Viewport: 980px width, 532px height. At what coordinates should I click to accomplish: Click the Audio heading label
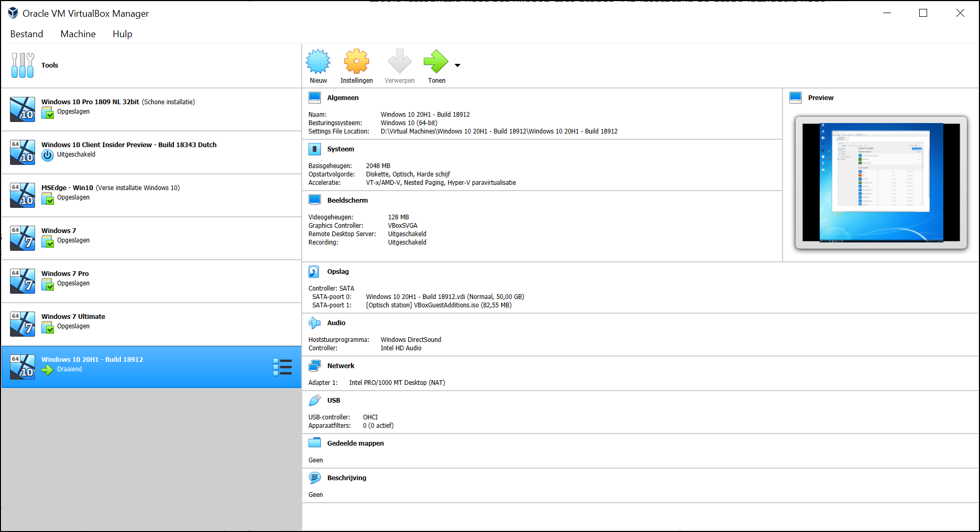click(336, 323)
